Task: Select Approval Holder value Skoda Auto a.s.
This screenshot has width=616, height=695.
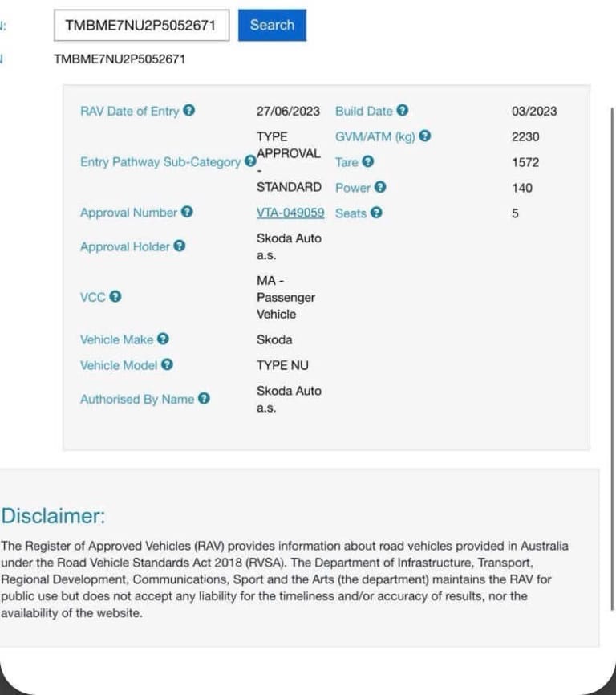Action: point(290,246)
